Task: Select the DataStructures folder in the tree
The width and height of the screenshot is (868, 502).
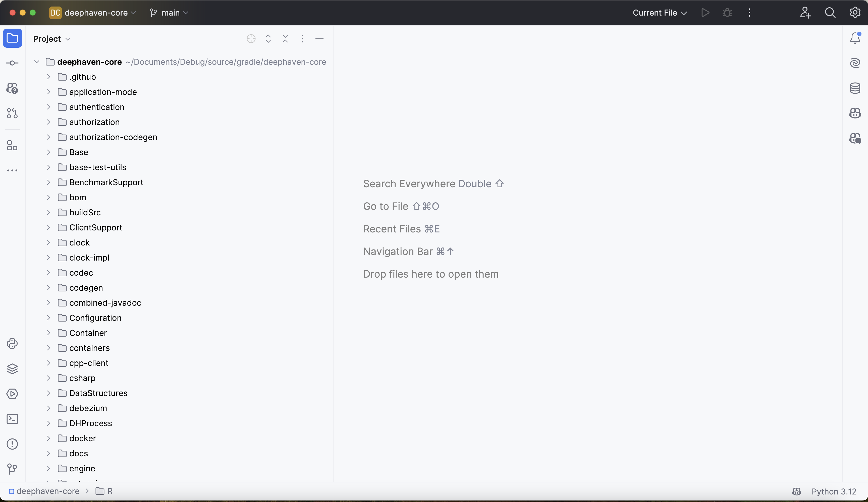Action: pyautogui.click(x=98, y=393)
